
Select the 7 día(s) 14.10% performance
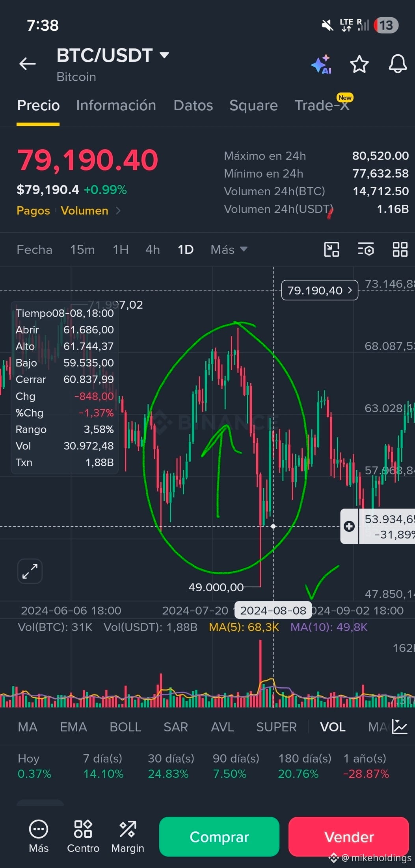point(103,766)
